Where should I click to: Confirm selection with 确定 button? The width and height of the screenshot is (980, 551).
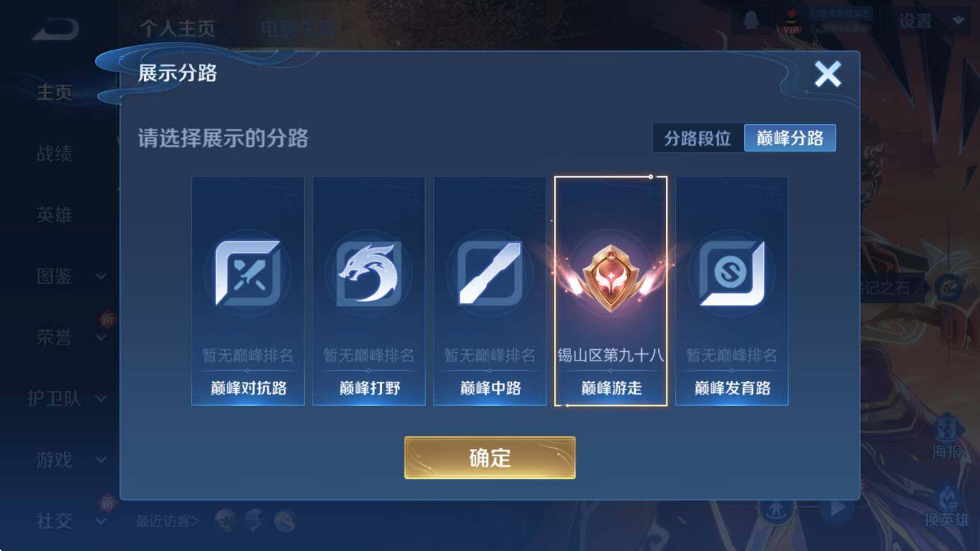point(490,458)
